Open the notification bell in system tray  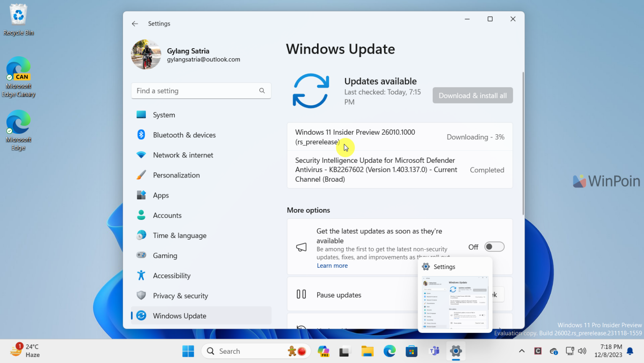pyautogui.click(x=631, y=351)
